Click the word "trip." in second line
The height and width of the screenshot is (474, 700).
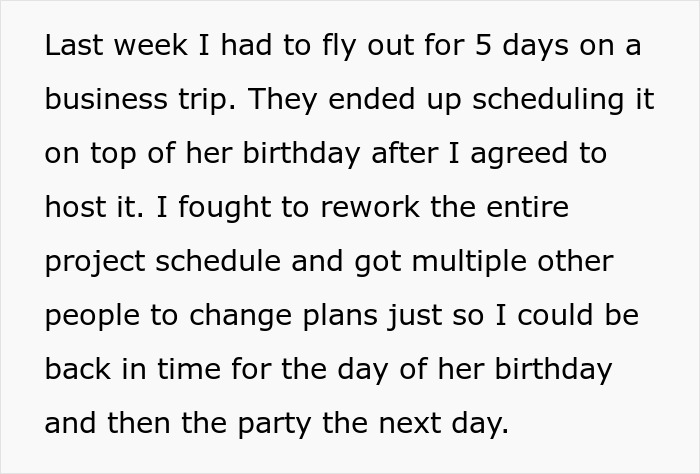(x=207, y=99)
